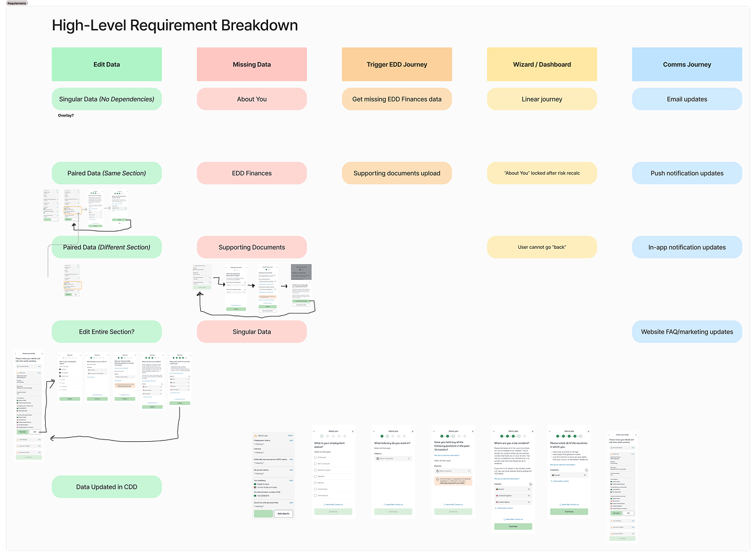This screenshot has width=756, height=557.
Task: Check the Employed checkbox
Action: tap(316, 457)
